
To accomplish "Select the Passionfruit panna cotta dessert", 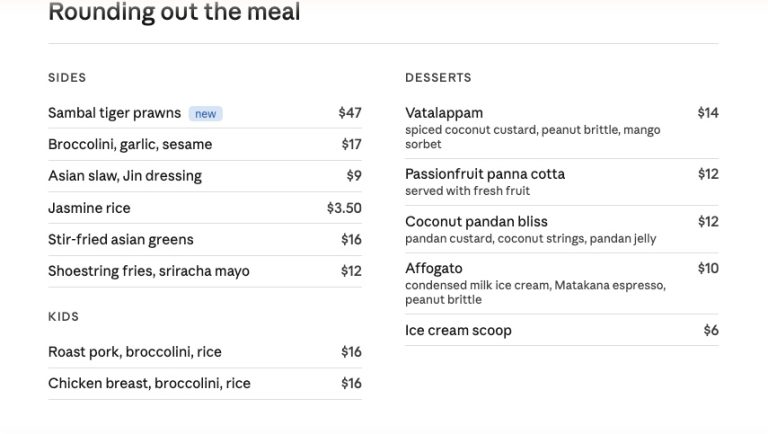I will [x=485, y=174].
